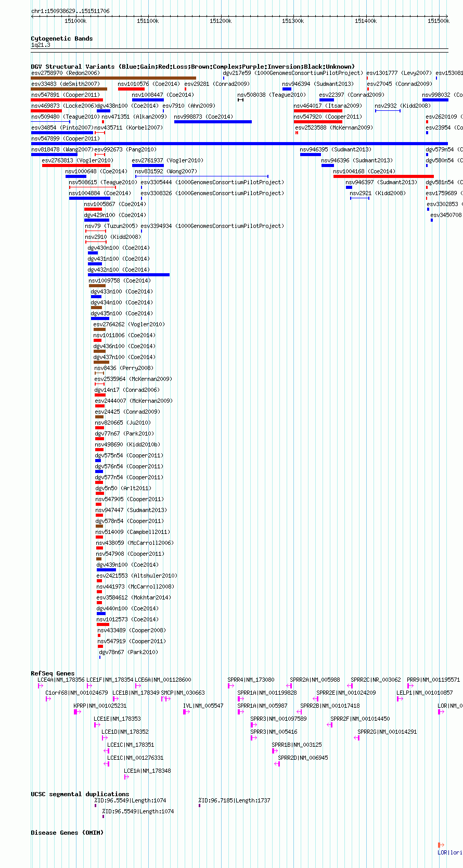Screen dimensions: 463x868
Task: Click the esv2421553 (Altshuler2010) label
Action: (x=137, y=576)
